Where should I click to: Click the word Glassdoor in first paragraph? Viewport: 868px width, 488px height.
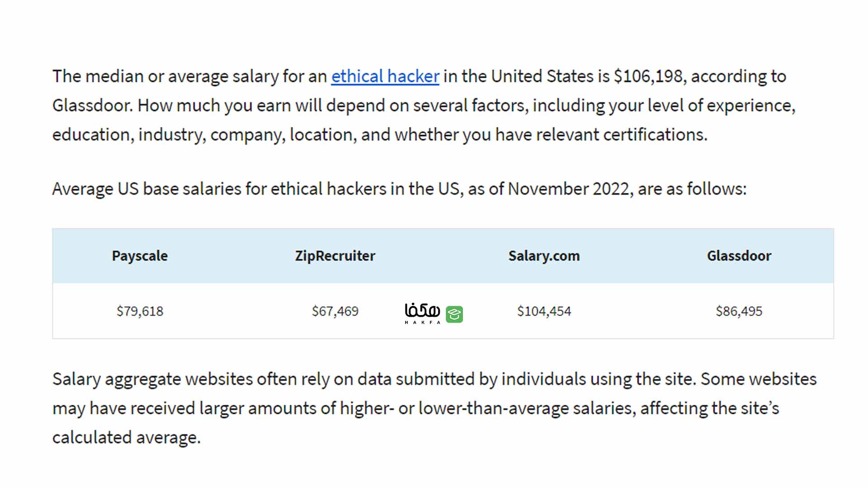click(x=92, y=105)
